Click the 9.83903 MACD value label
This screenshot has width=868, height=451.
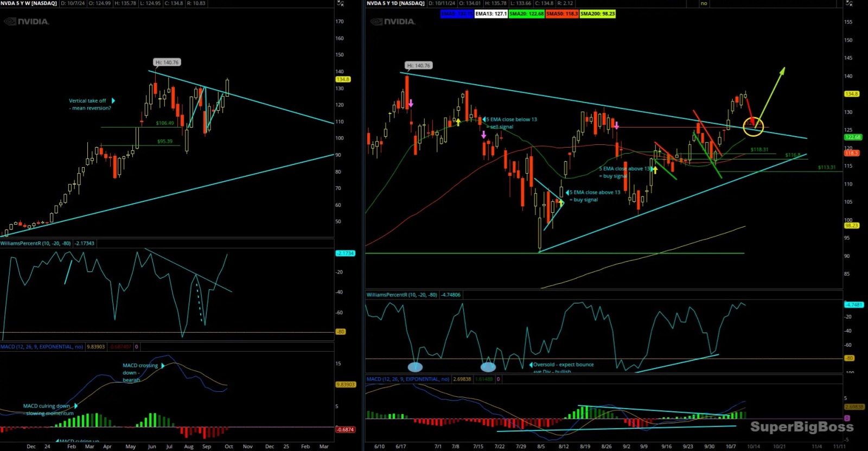pyautogui.click(x=96, y=346)
